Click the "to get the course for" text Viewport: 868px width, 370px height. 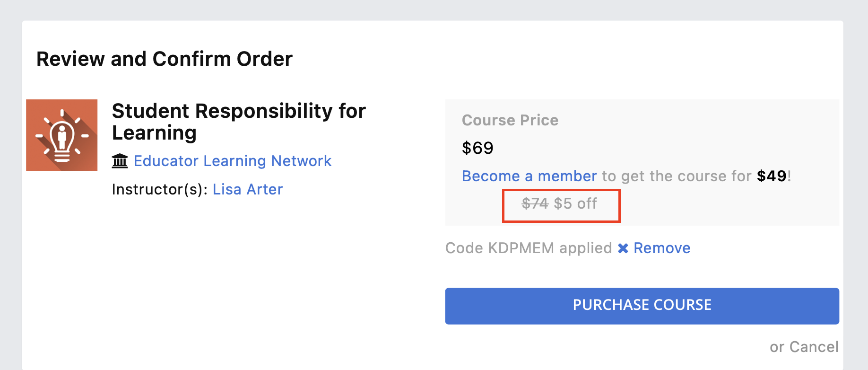point(677,176)
